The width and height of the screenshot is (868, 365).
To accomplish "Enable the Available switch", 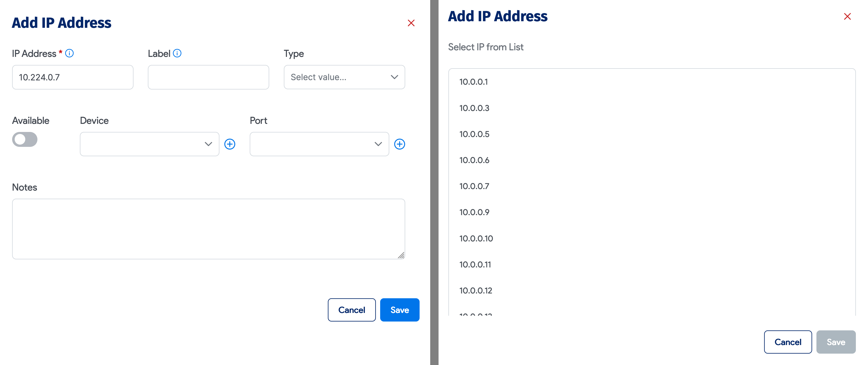I will pos(24,139).
